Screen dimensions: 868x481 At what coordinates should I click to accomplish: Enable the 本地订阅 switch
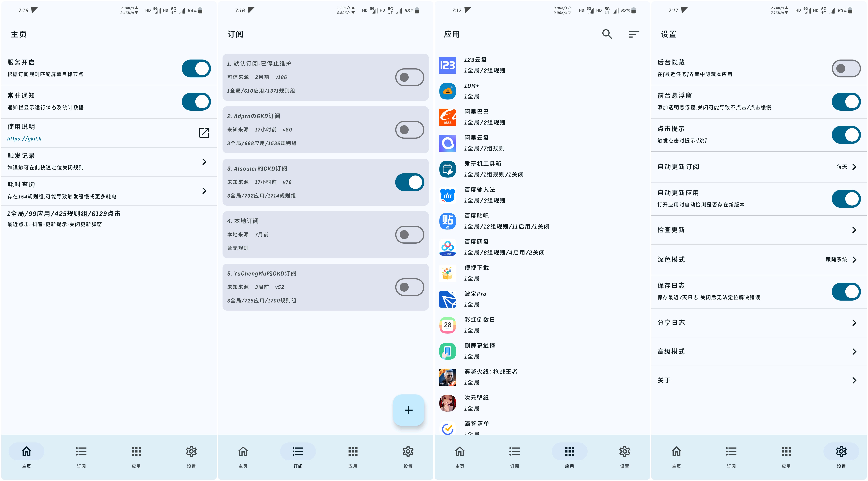[x=409, y=235]
